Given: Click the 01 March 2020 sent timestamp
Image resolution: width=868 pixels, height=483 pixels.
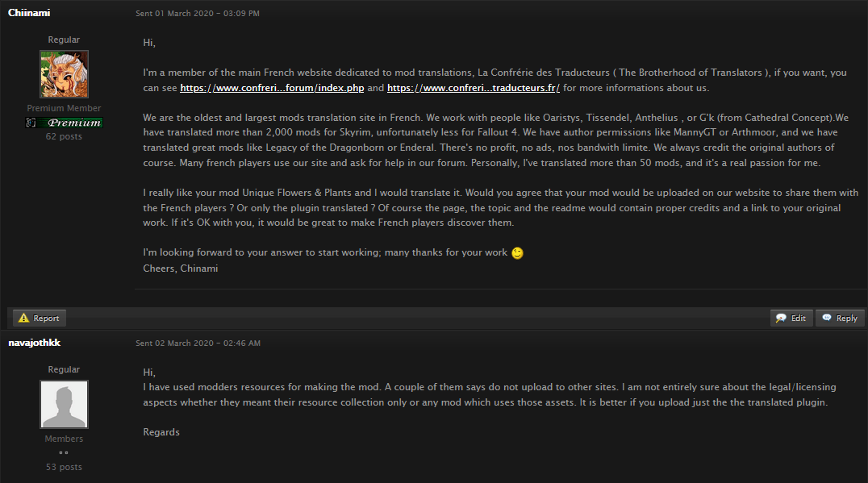Looking at the screenshot, I should [198, 13].
